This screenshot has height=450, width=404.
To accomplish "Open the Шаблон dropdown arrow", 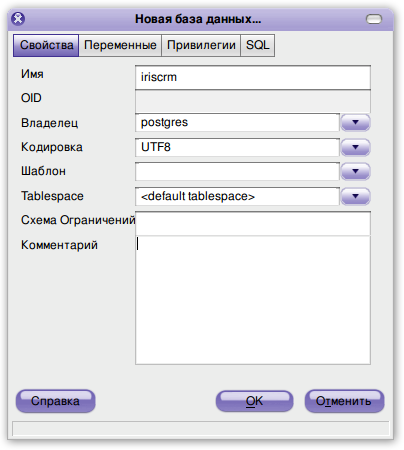I will click(x=355, y=171).
